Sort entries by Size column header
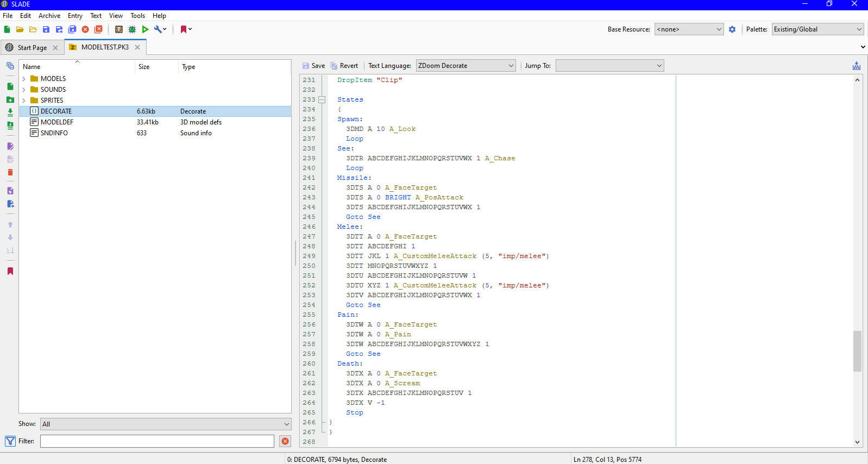 pyautogui.click(x=156, y=67)
